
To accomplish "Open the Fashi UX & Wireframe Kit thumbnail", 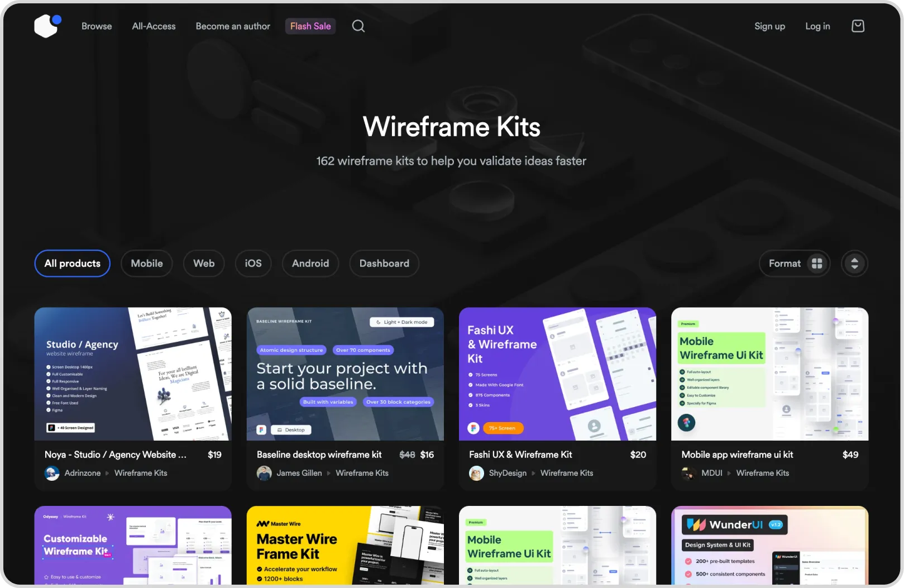I will pos(557,374).
